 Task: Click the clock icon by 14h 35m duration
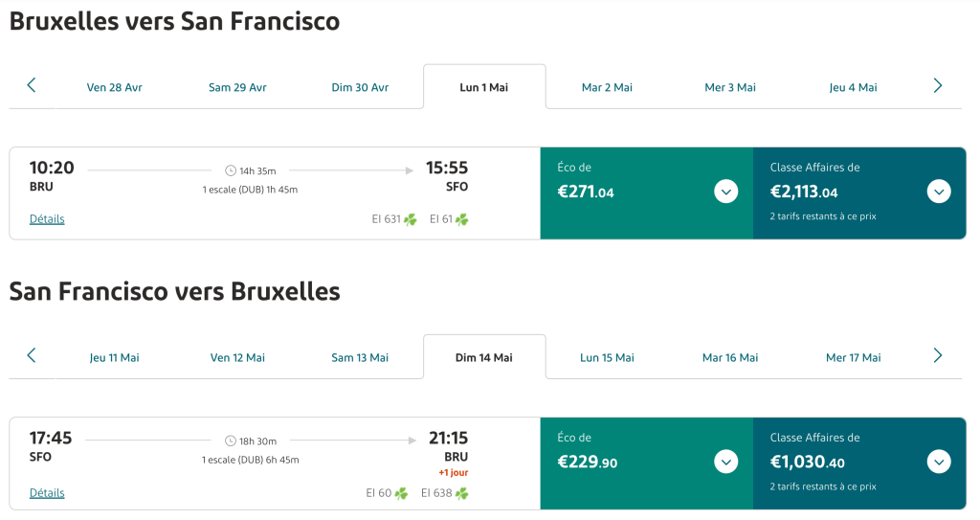pos(231,170)
